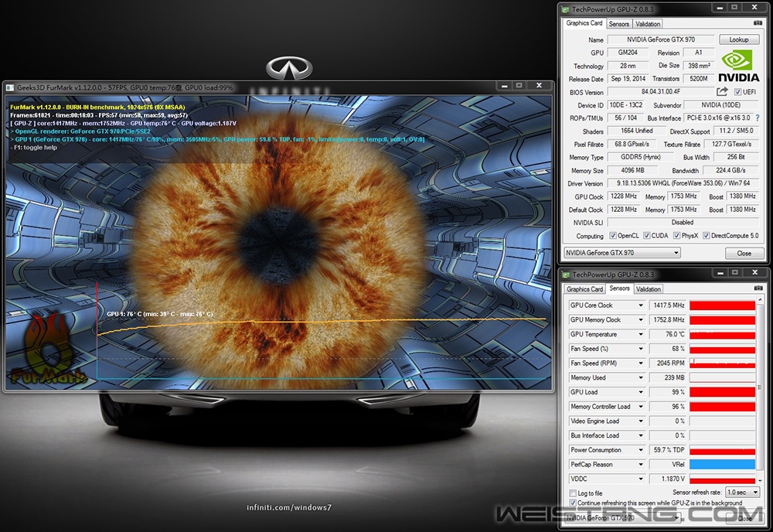773x532 pixels.
Task: Click the Lookup button
Action: click(x=738, y=39)
